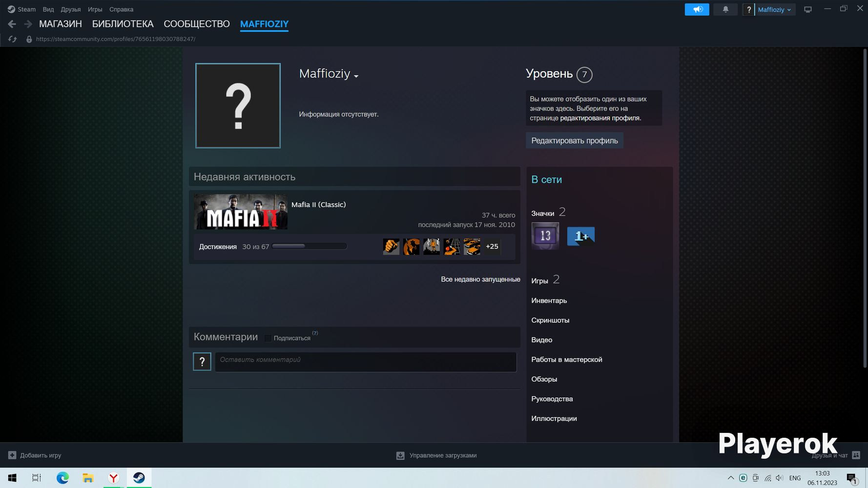This screenshot has width=868, height=488.
Task: Open the Mafia II (Classic) title link
Action: tap(319, 204)
